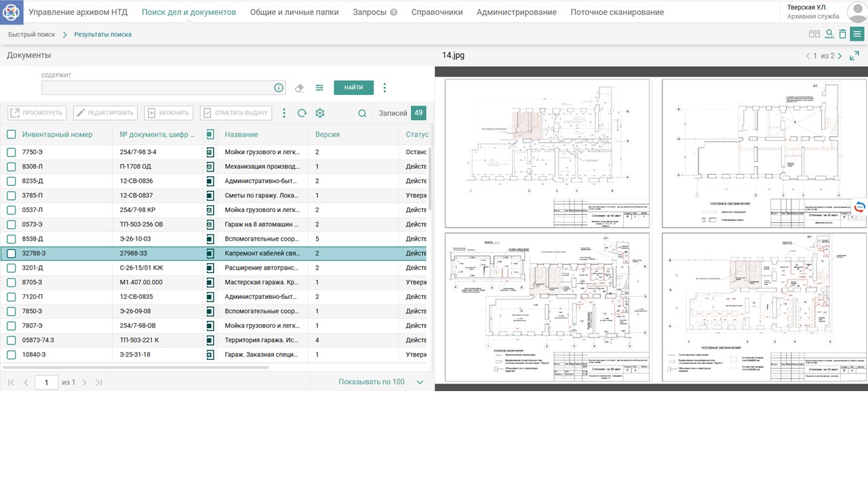Follow the Быстрый поиск breadcrumb link
Image resolution: width=868 pixels, height=488 pixels.
32,34
